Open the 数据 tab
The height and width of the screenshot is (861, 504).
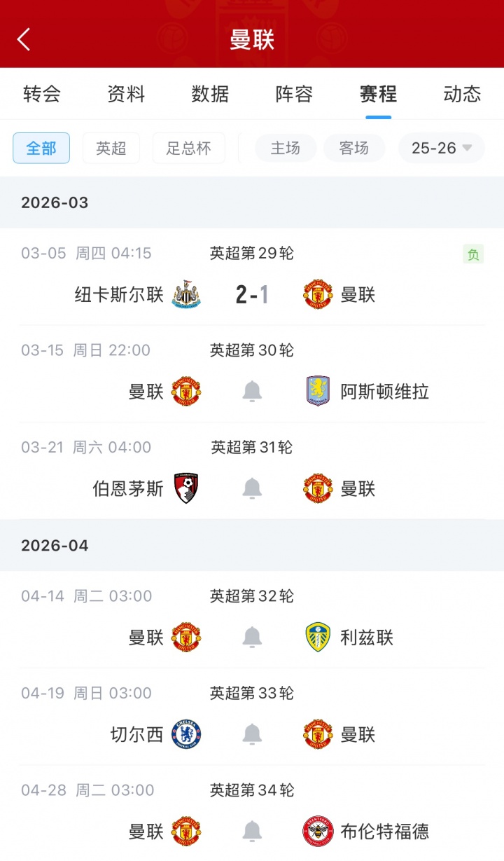tap(210, 94)
